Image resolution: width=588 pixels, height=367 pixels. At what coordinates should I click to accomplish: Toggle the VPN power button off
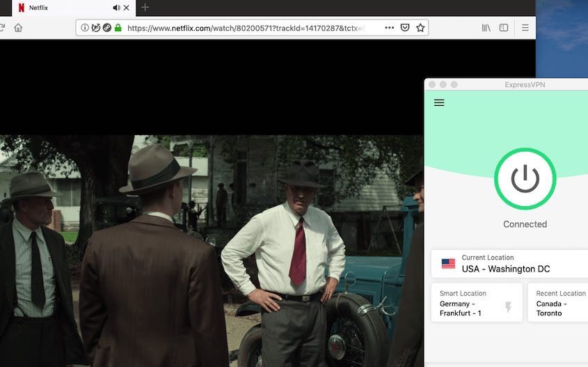[525, 179]
